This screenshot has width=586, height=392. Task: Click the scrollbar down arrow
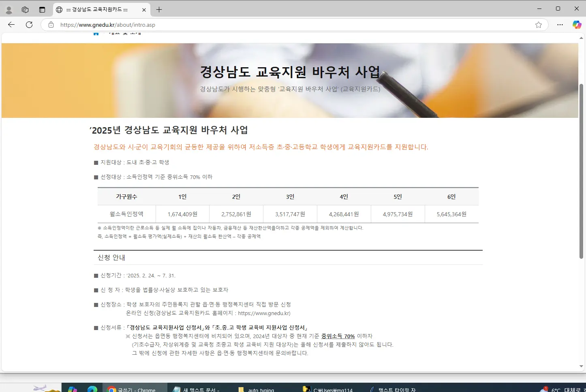(x=581, y=366)
